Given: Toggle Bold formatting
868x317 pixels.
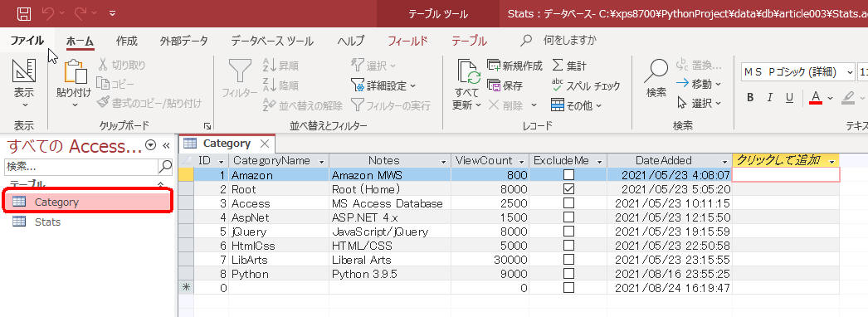Looking at the screenshot, I should [x=750, y=97].
